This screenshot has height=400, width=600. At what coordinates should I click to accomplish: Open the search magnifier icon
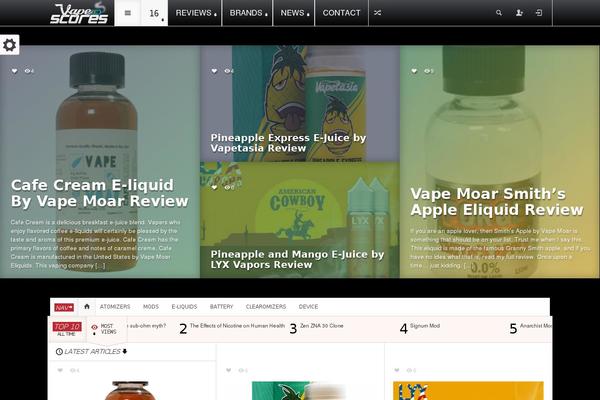coord(499,13)
